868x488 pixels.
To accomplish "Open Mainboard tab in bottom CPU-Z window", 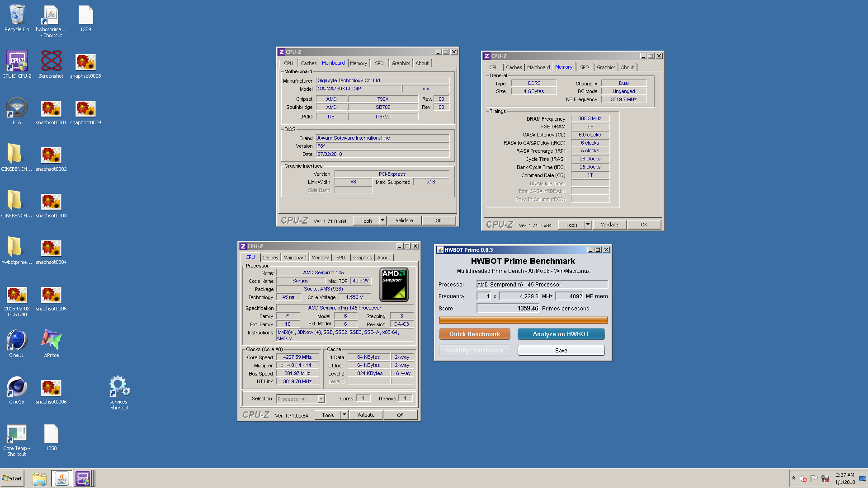I will click(x=295, y=258).
